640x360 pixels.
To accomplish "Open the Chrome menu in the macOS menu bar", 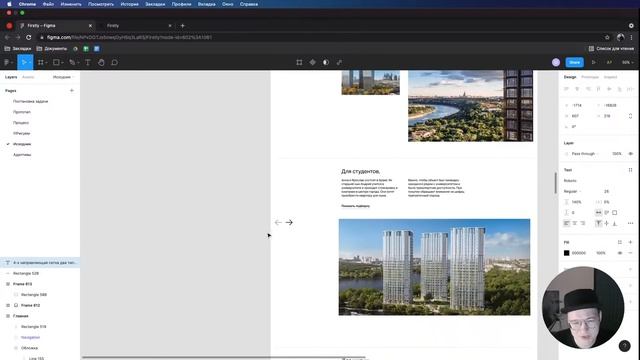I will pos(27,4).
